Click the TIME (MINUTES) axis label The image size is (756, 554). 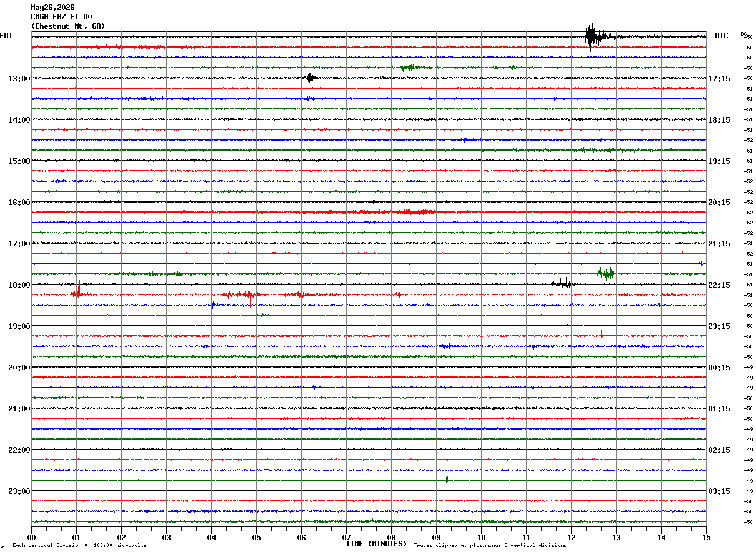376,544
